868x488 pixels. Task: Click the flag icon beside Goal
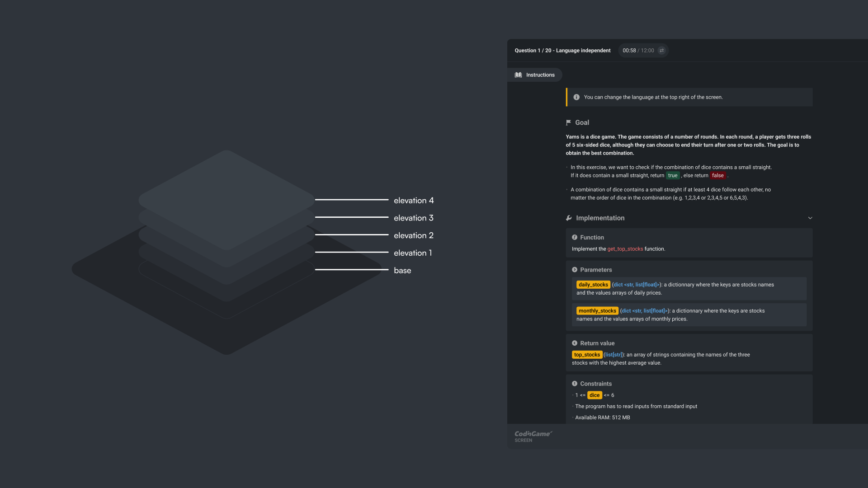568,122
